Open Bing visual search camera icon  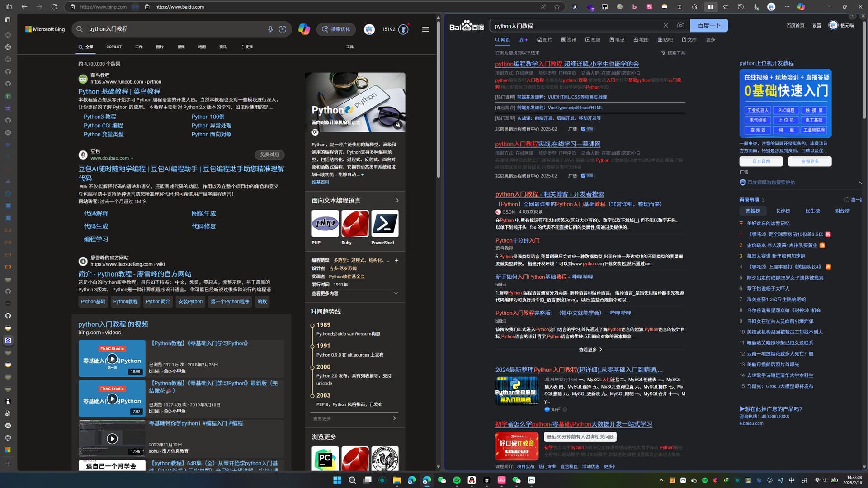point(283,29)
